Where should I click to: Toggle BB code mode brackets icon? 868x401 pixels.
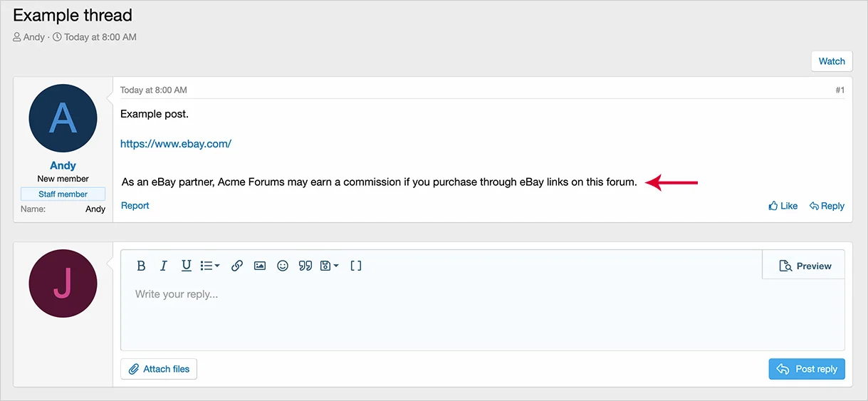click(356, 266)
